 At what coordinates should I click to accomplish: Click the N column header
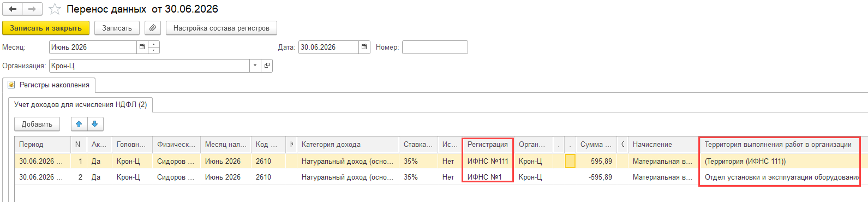tap(79, 145)
